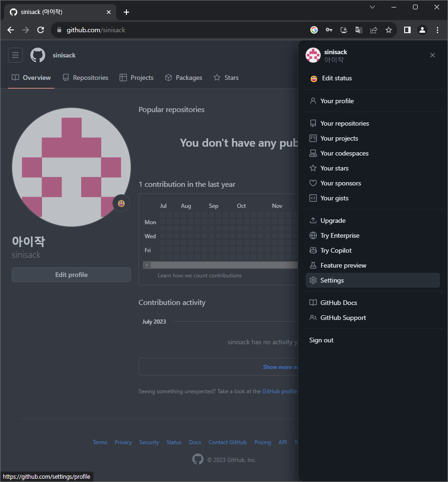The height and width of the screenshot is (482, 448).
Task: Bookmark this page with the star icon
Action: 389,30
